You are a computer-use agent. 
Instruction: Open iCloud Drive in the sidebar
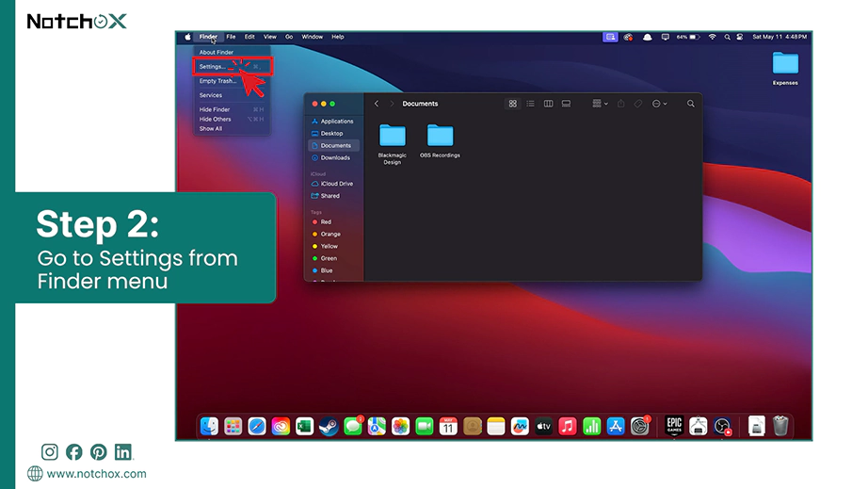332,184
